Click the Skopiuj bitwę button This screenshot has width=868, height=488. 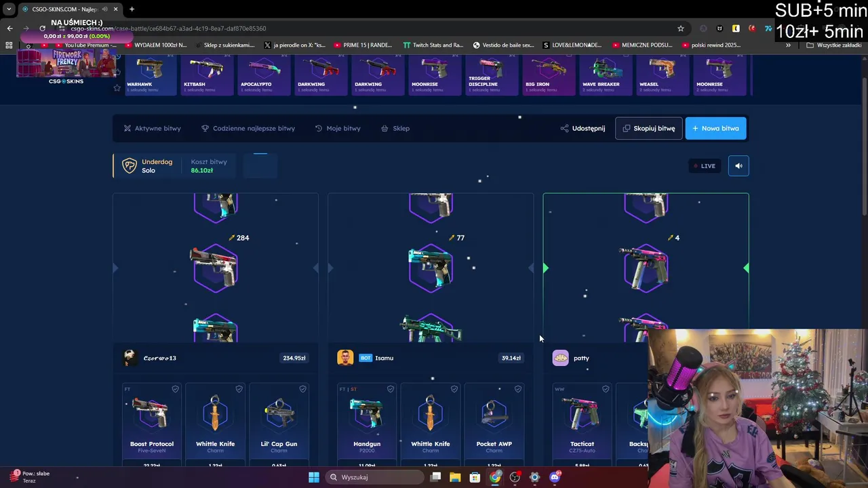click(648, 128)
